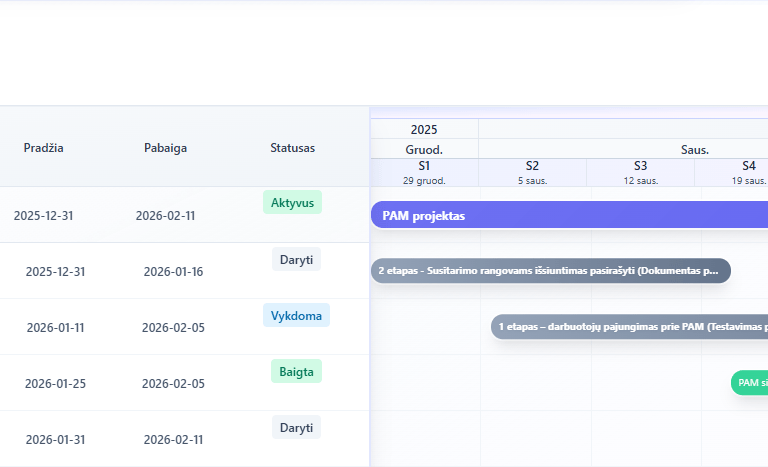This screenshot has width=768, height=467.
Task: Click end date 2026-02-11 in Aktyvus row
Action: coord(166,216)
